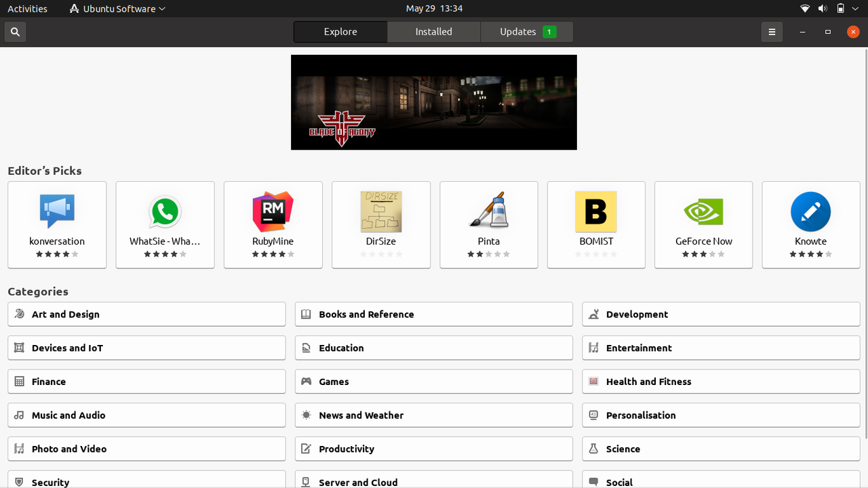The height and width of the screenshot is (488, 868).
Task: Open the Knowte pencil icon
Action: point(811,211)
